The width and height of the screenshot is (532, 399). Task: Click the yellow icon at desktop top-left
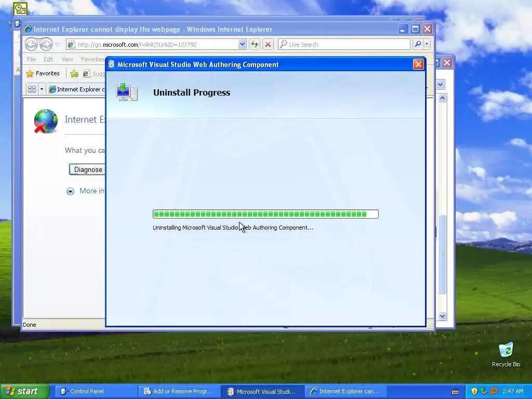pyautogui.click(x=20, y=9)
